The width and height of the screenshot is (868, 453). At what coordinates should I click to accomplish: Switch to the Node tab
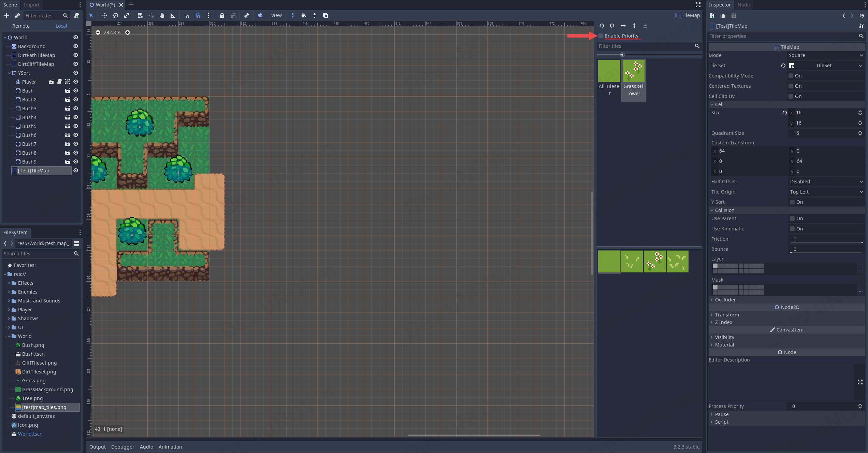(x=743, y=5)
